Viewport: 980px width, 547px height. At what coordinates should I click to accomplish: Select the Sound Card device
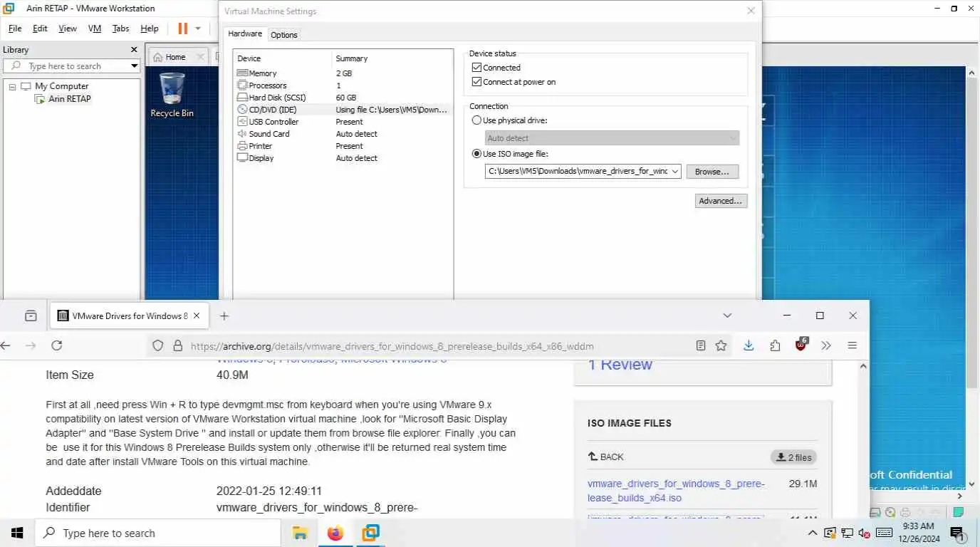(343, 134)
